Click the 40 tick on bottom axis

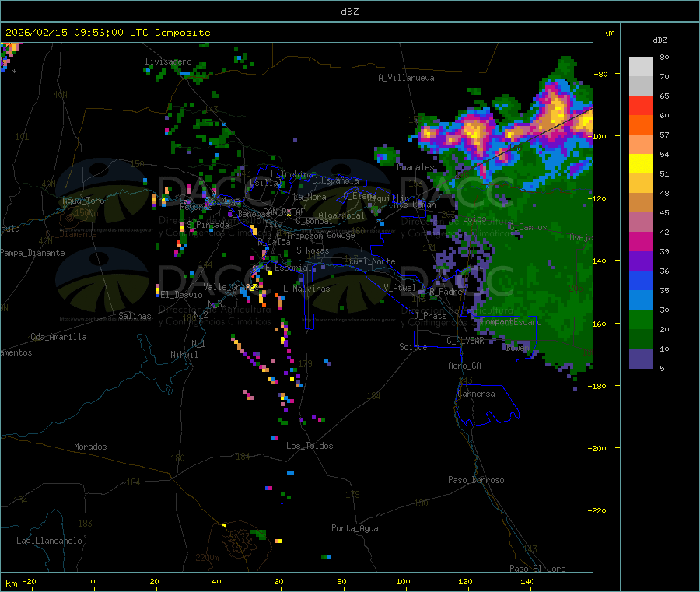tap(216, 581)
